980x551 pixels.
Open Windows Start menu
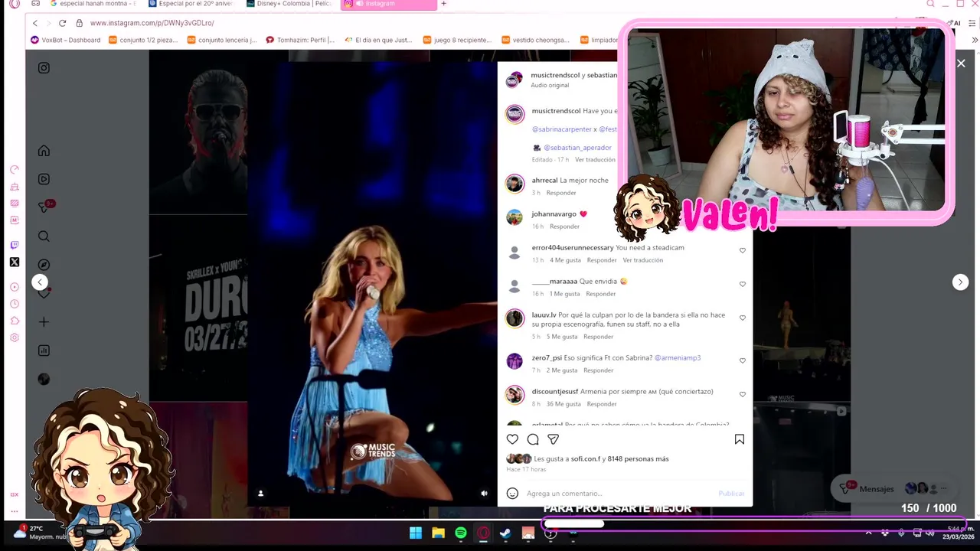click(416, 533)
